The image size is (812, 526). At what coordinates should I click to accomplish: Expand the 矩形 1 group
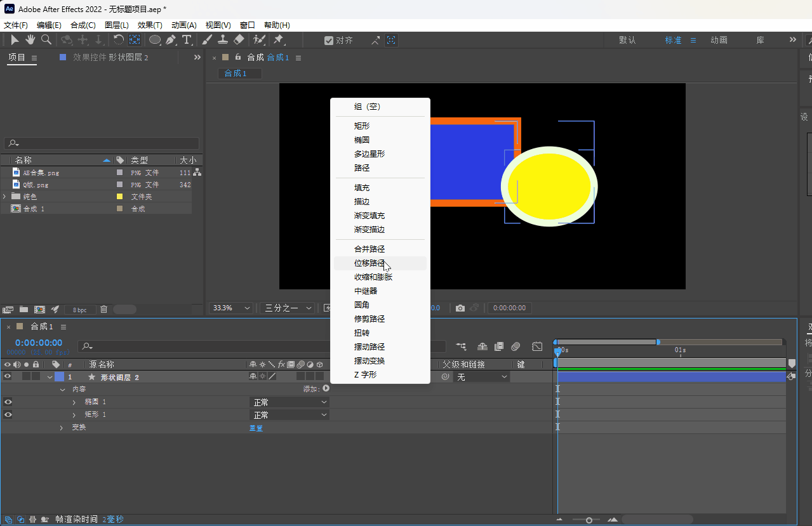[74, 414]
